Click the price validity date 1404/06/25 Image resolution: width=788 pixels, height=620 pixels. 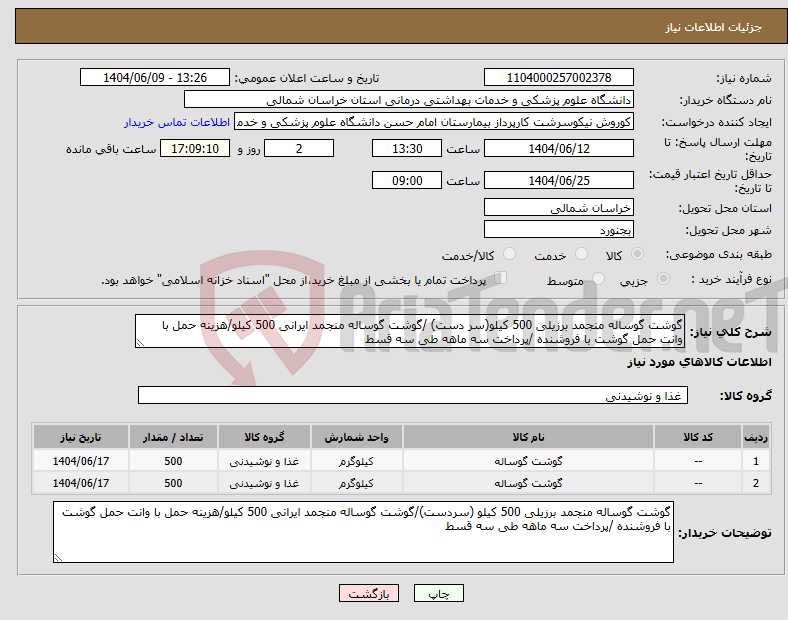(558, 180)
